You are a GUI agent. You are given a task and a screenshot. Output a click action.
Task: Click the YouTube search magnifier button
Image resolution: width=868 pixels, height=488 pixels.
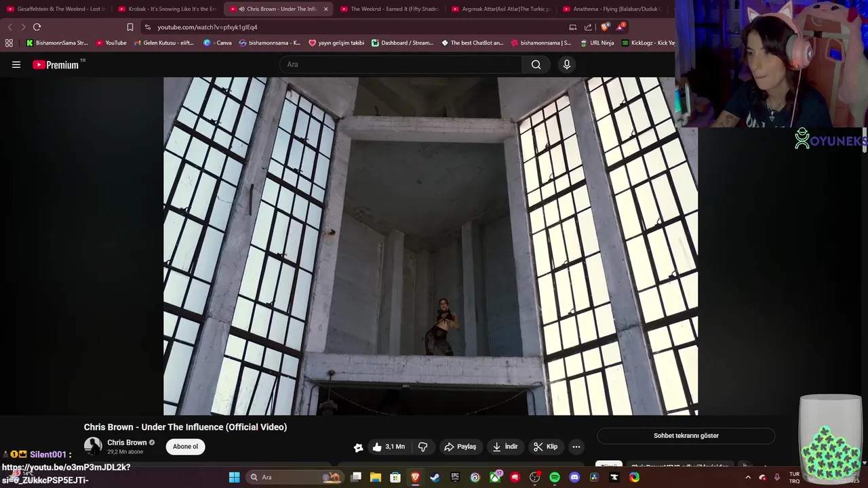tap(536, 64)
